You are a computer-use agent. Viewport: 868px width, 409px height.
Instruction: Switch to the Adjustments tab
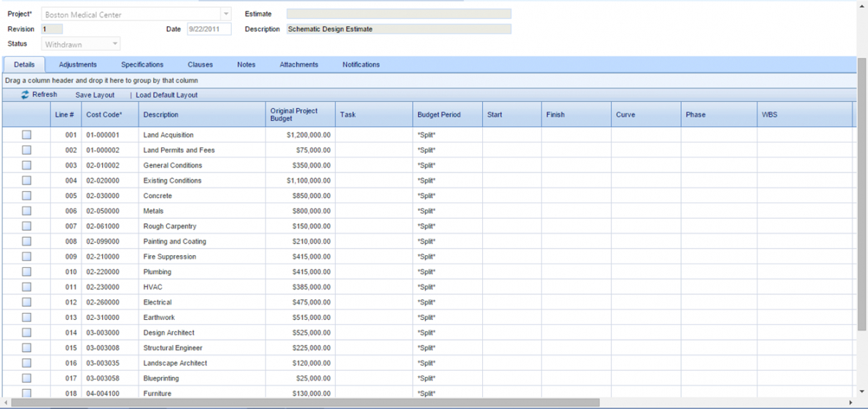pos(78,65)
